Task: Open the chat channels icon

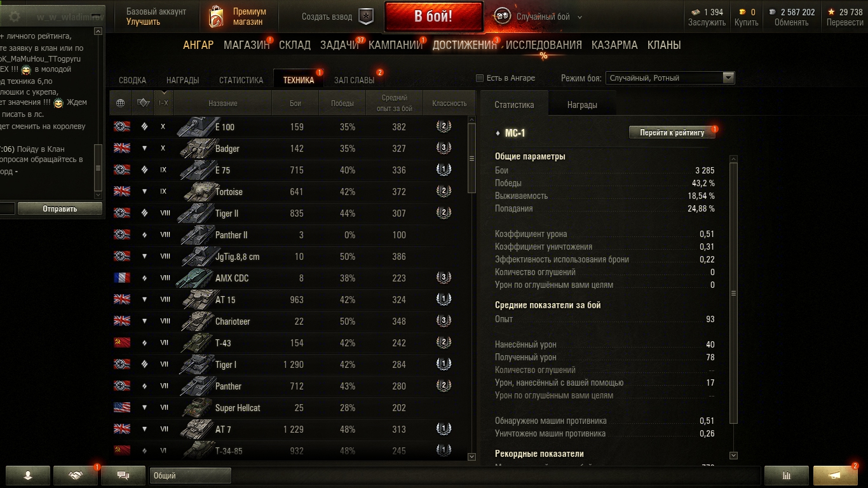Action: tap(124, 475)
